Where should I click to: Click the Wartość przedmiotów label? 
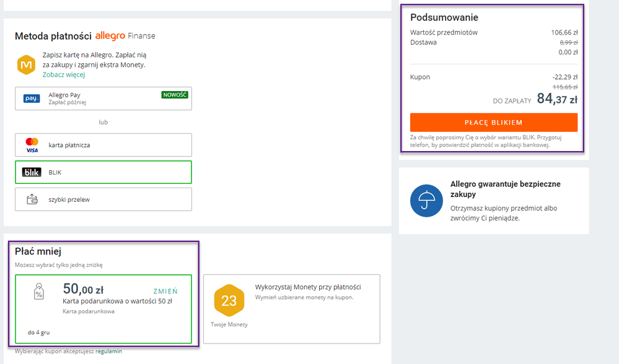point(444,32)
